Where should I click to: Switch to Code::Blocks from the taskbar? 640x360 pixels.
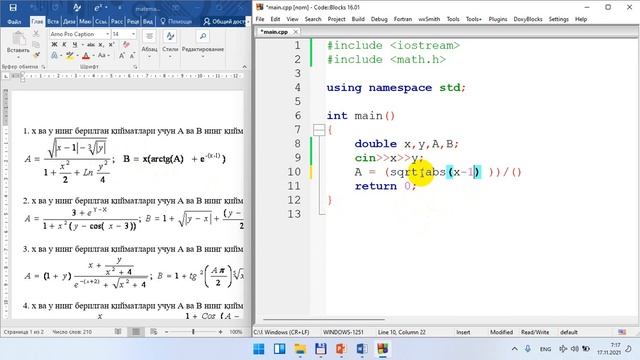point(382,349)
